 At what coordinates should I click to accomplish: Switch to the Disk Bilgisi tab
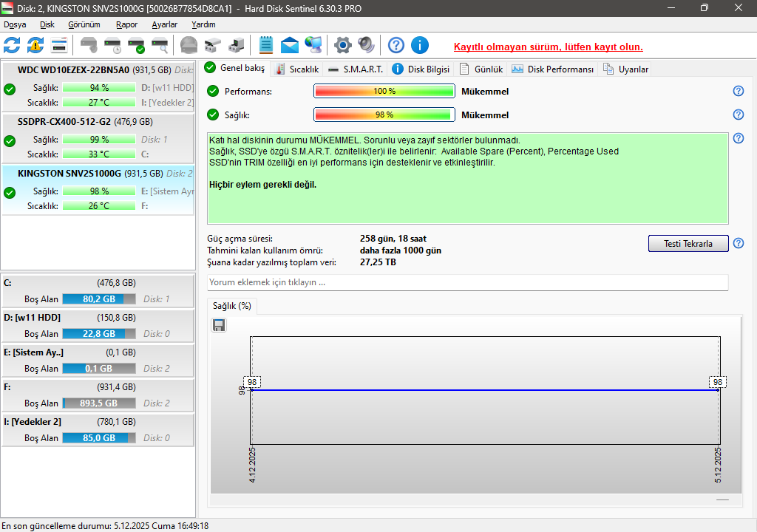[421, 69]
